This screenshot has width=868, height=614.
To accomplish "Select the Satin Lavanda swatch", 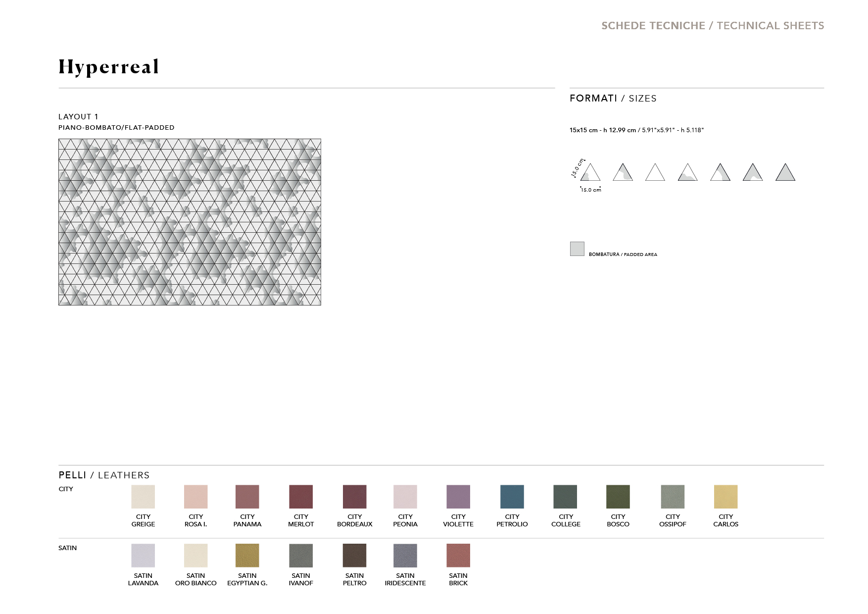I will [143, 556].
